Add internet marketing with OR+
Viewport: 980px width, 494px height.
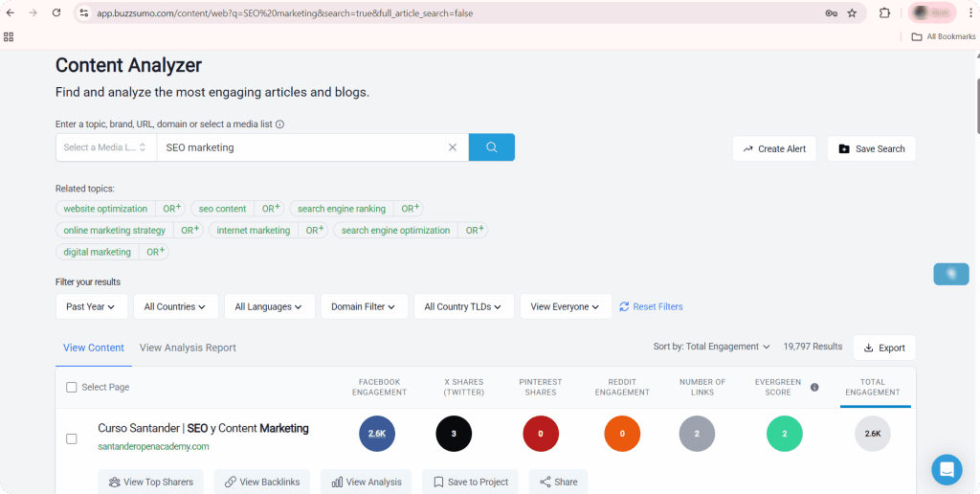pos(314,231)
